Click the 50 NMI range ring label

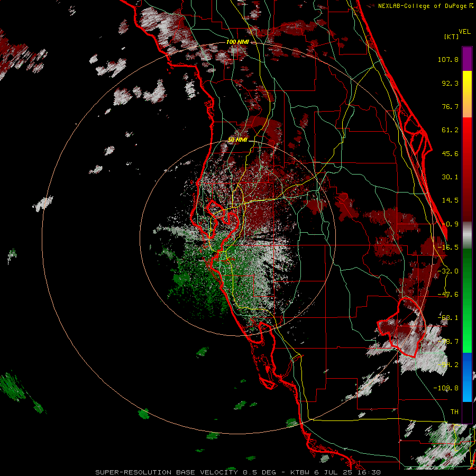pyautogui.click(x=237, y=140)
